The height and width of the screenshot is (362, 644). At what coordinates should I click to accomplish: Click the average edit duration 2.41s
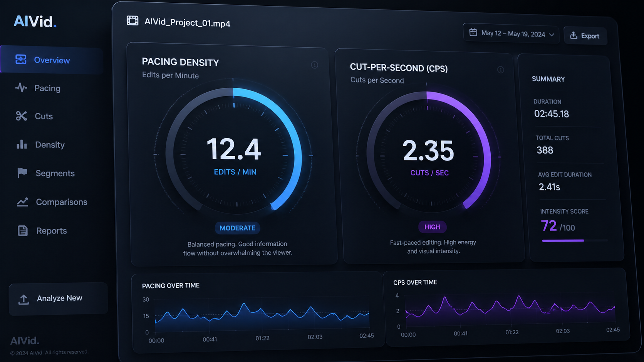(549, 187)
